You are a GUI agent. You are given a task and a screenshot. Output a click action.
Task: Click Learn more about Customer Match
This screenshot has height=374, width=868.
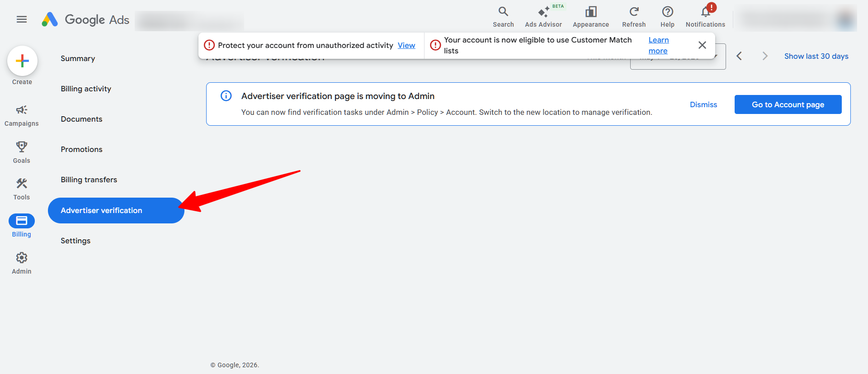pos(658,45)
